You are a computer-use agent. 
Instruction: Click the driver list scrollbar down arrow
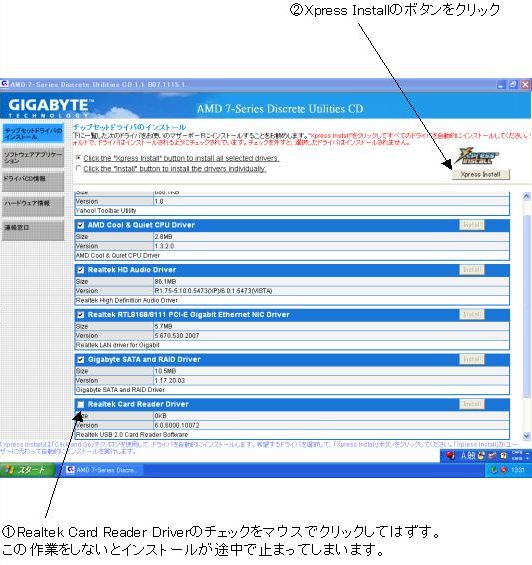[x=526, y=436]
